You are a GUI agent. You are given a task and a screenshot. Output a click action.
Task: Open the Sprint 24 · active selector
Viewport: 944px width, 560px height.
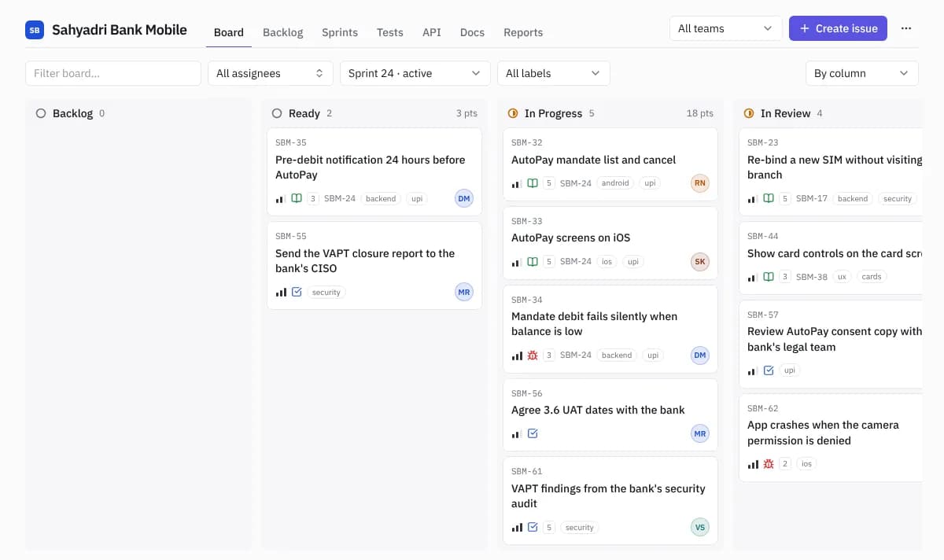pos(415,73)
